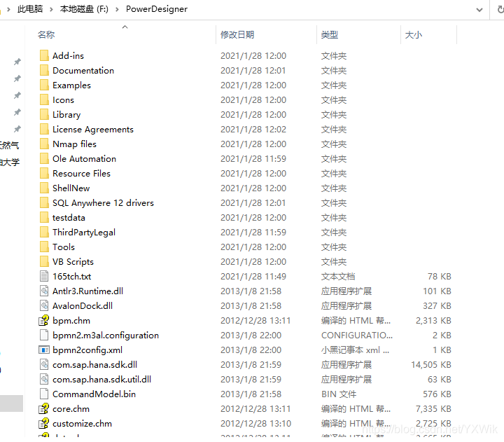The image size is (504, 442).
Task: Expand the chevron before 此电脑 breadcrumb
Action: [8, 9]
